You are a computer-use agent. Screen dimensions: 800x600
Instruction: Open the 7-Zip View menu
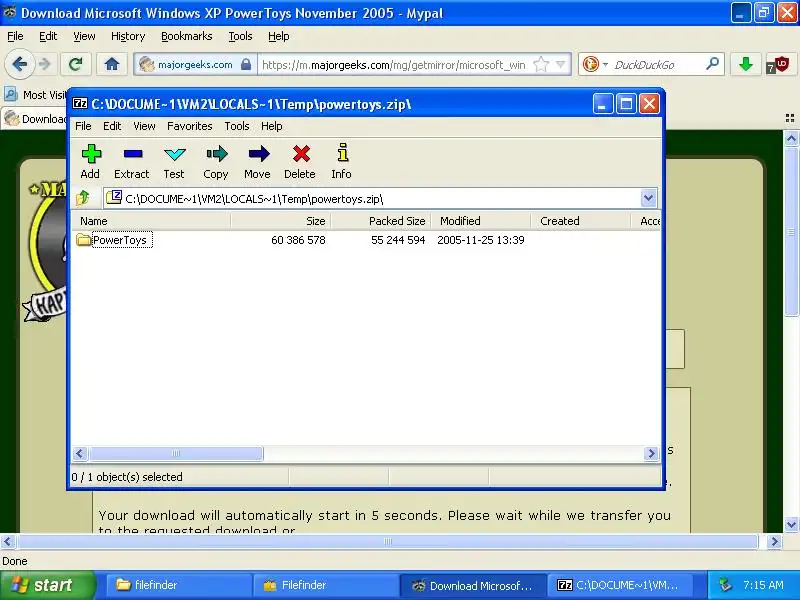144,126
